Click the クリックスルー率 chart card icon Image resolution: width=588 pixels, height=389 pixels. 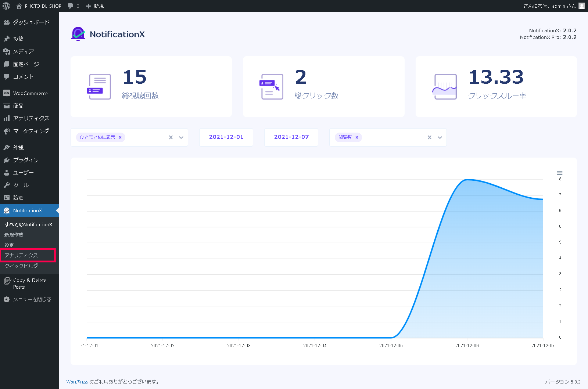(x=444, y=87)
